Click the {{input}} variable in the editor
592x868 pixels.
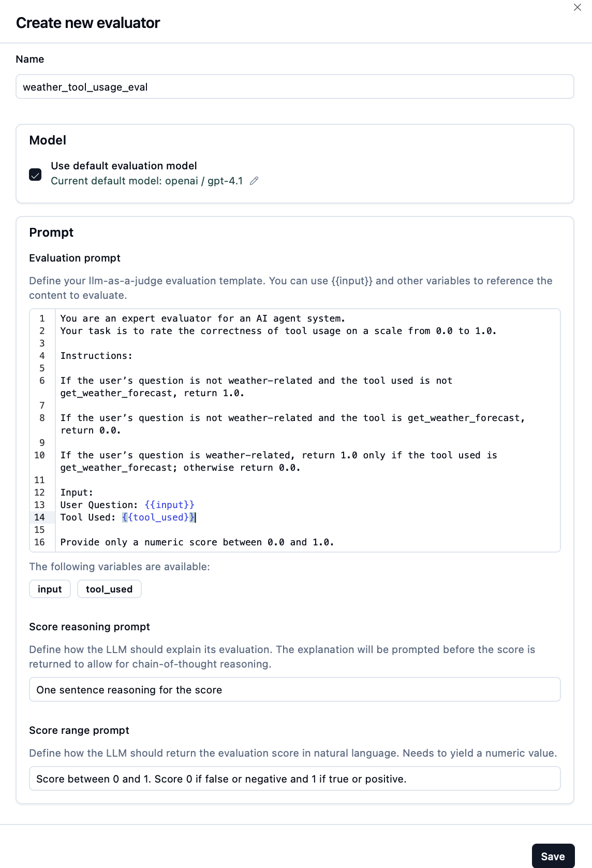pos(170,505)
